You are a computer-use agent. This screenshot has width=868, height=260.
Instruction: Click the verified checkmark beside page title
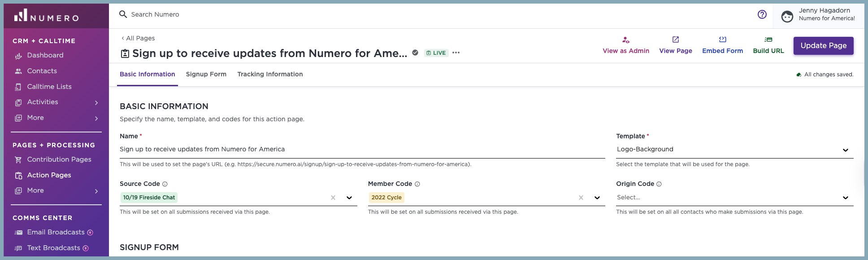[x=415, y=53]
